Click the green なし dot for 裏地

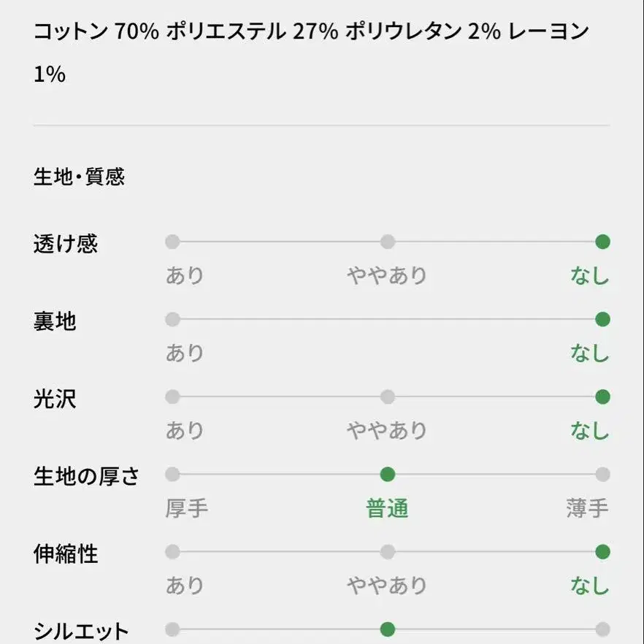(x=602, y=319)
